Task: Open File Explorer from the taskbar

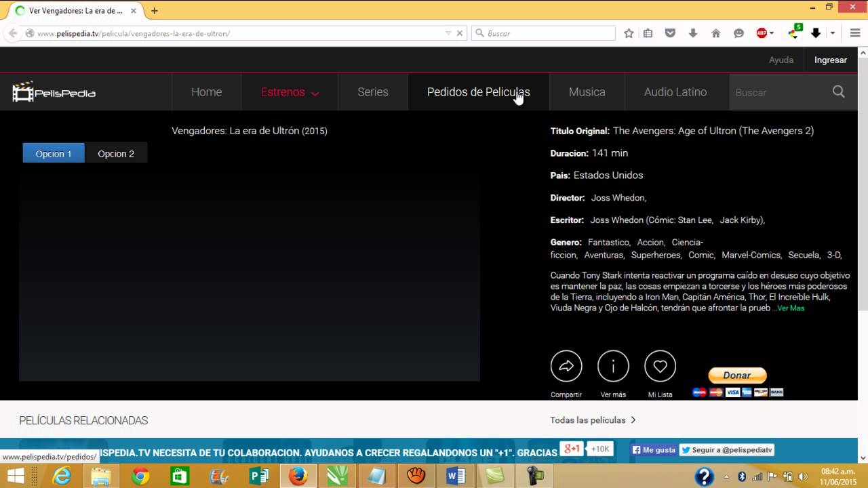Action: coord(101,476)
